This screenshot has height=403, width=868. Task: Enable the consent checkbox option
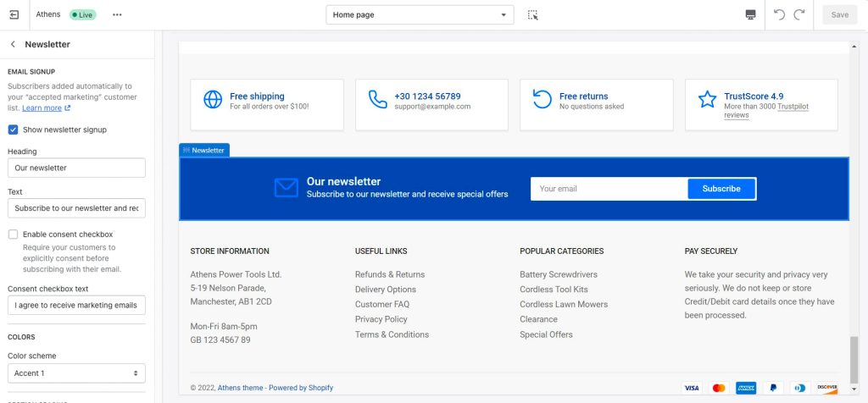click(x=14, y=235)
